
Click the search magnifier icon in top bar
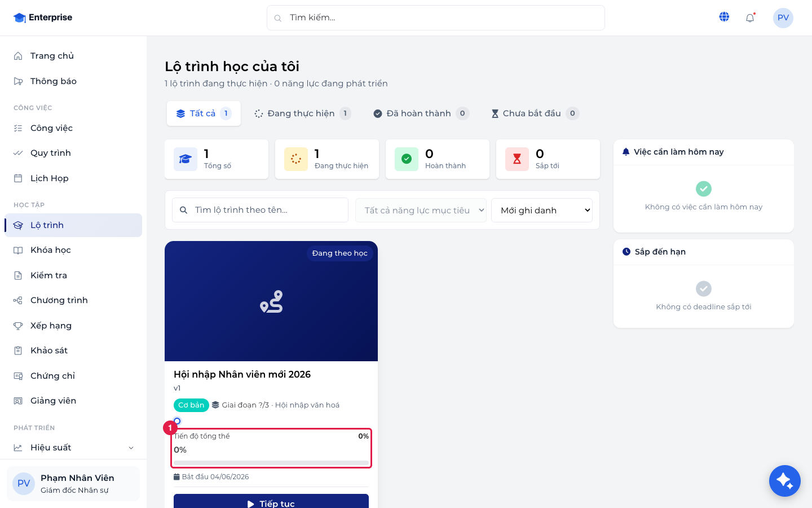point(278,18)
